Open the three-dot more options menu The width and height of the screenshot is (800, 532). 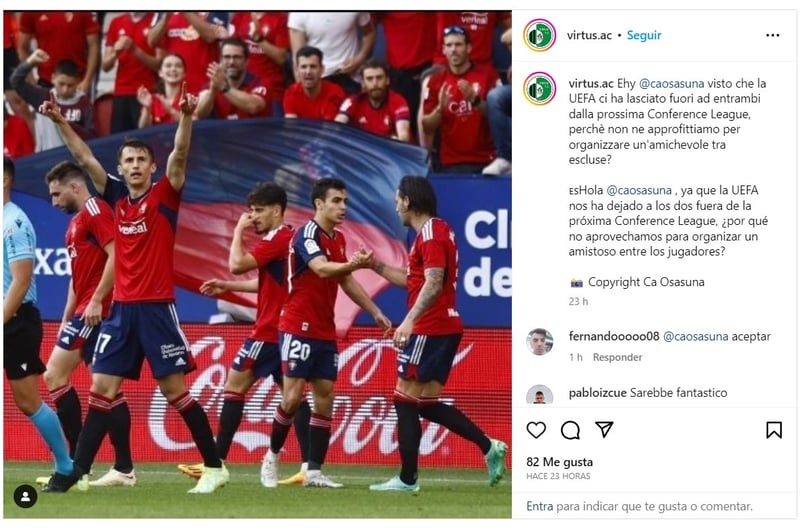772,35
